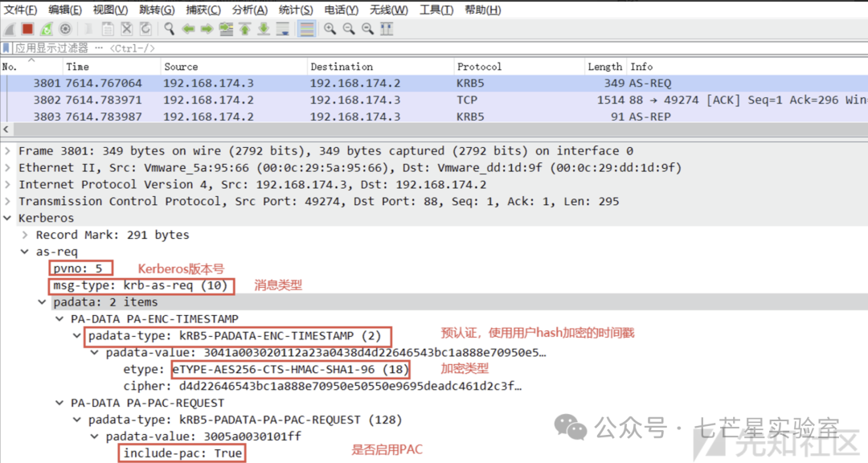Expand the Frame 3801 detail row
Image resolution: width=868 pixels, height=463 pixels.
point(7,150)
